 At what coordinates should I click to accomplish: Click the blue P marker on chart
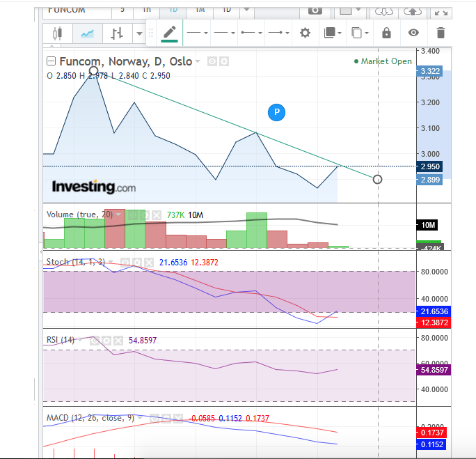[x=276, y=111]
